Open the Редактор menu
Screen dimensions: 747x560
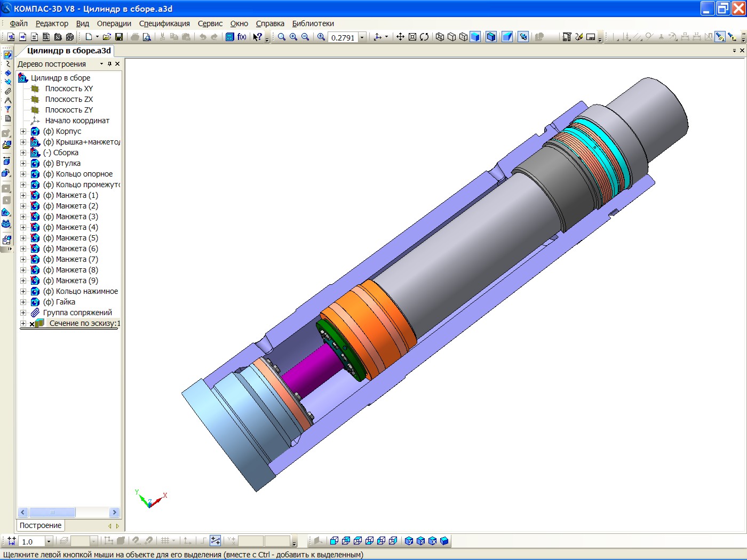[x=52, y=23]
